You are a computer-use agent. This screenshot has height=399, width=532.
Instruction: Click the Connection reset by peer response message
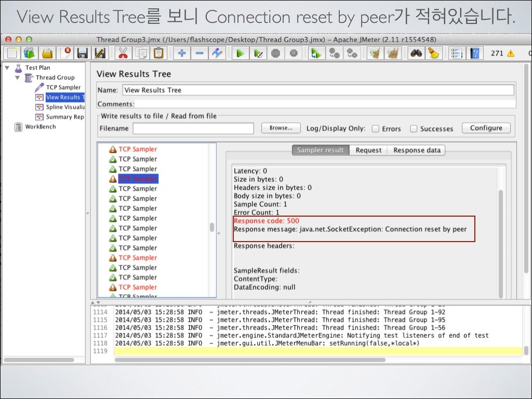[350, 229]
